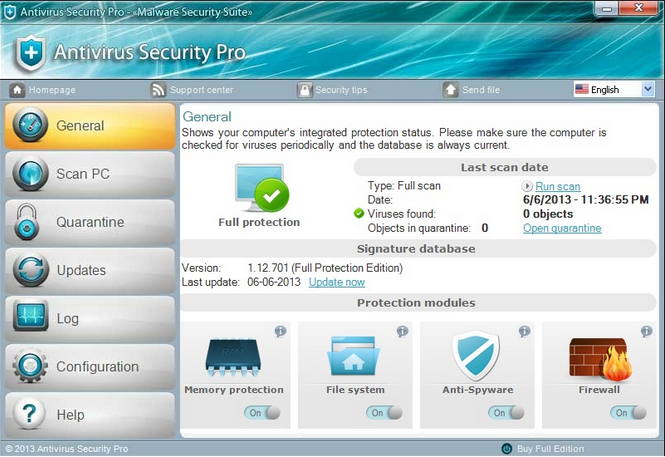Open info for Firewall module
Screen dimensions: 665x457
pyautogui.click(x=647, y=331)
